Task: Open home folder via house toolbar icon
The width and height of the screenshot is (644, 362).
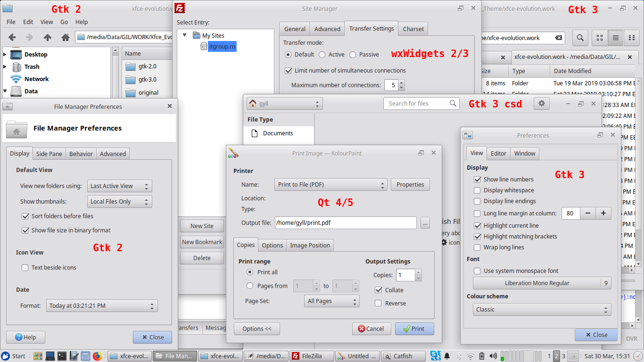Action: (66, 37)
